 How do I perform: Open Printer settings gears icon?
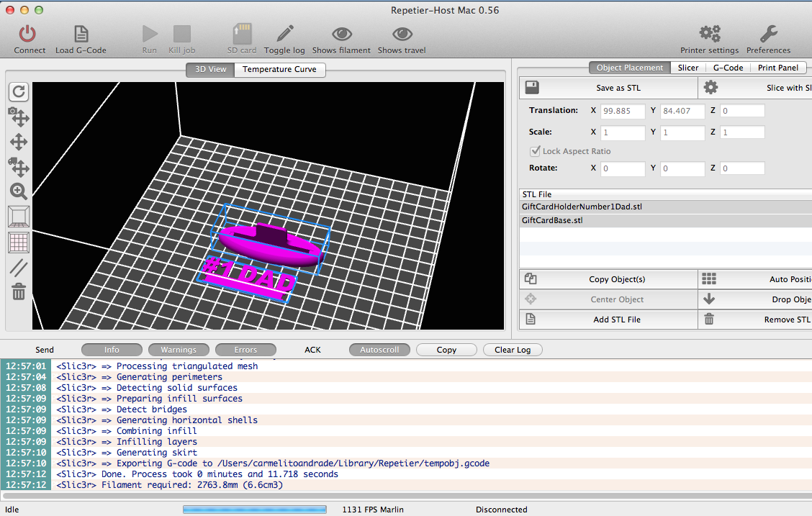pyautogui.click(x=710, y=34)
